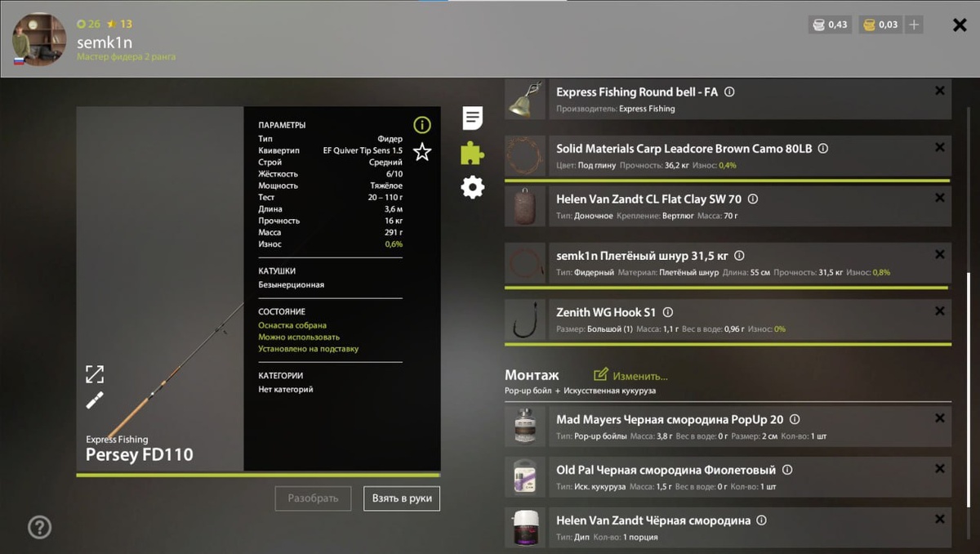Click the Нет категорий text

[x=285, y=390]
